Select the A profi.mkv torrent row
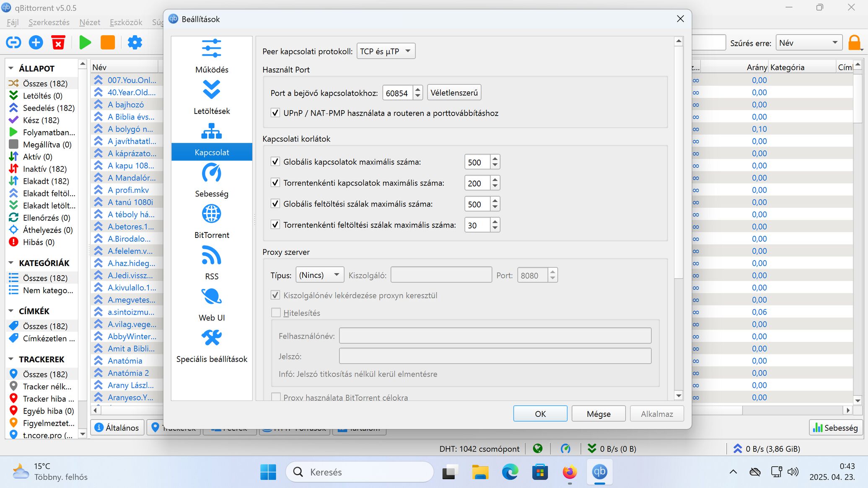The image size is (868, 488). [x=127, y=190]
